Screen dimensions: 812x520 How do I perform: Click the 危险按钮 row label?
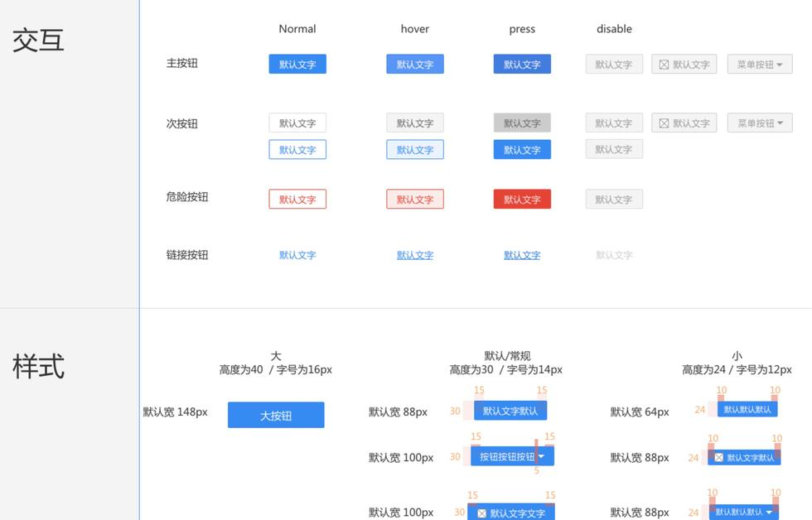click(187, 196)
